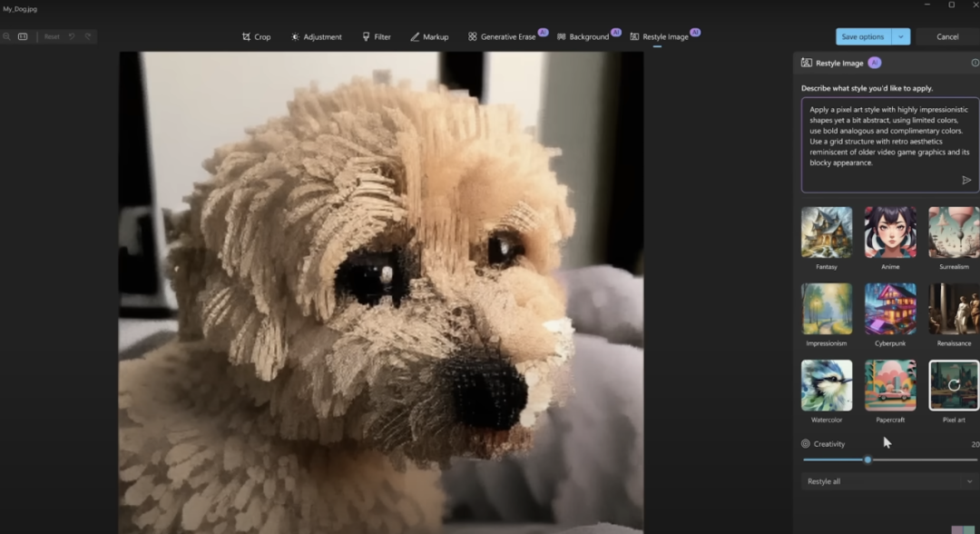
Task: Click the undo arrow icon
Action: point(72,37)
